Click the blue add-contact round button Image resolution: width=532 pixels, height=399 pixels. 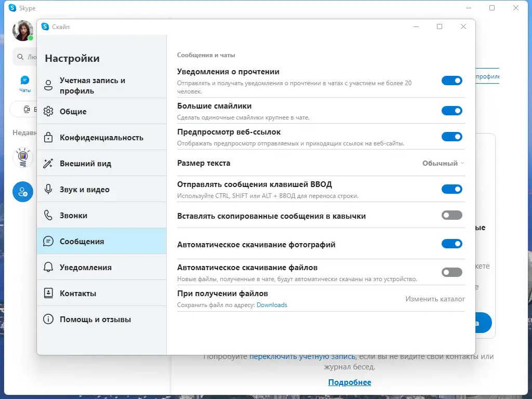tap(23, 192)
